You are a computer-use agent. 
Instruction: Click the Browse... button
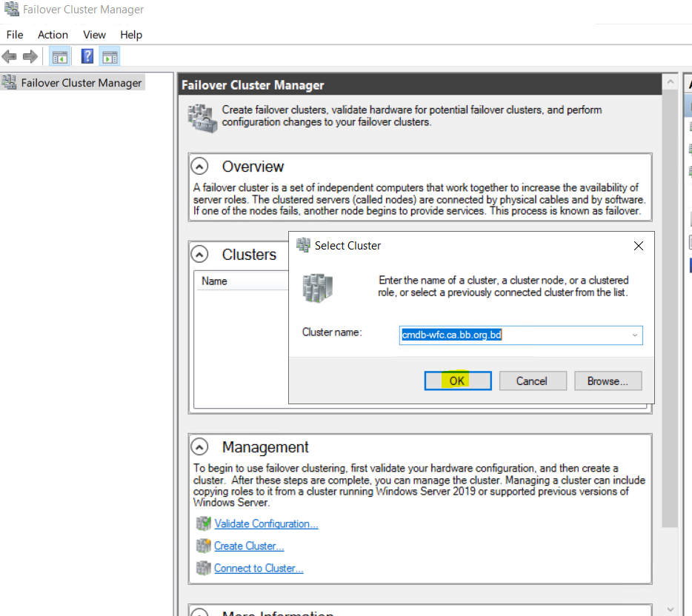608,381
